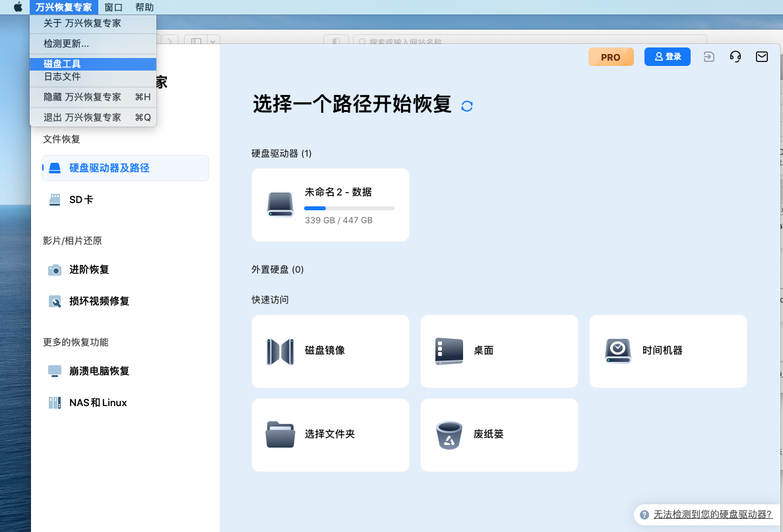Click the question mark help icon

(x=644, y=515)
